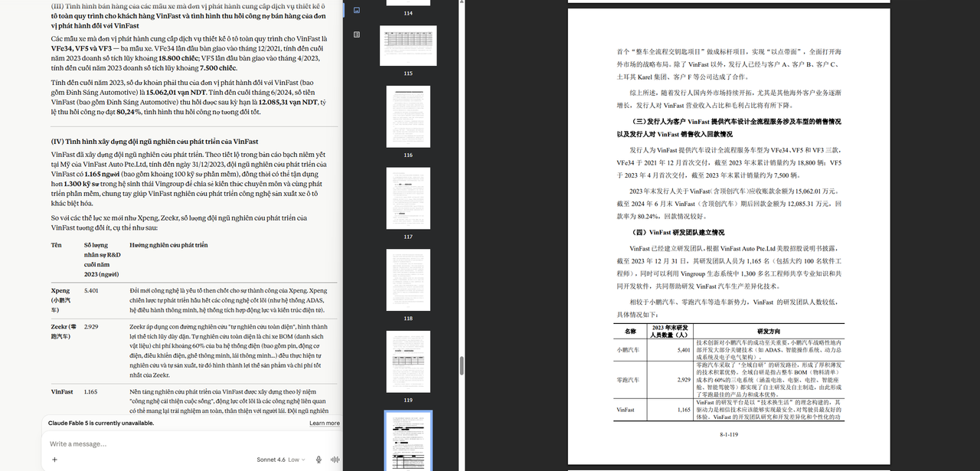Click the 'VinFast' row name cell in chat table
980x471 pixels.
pyautogui.click(x=62, y=391)
